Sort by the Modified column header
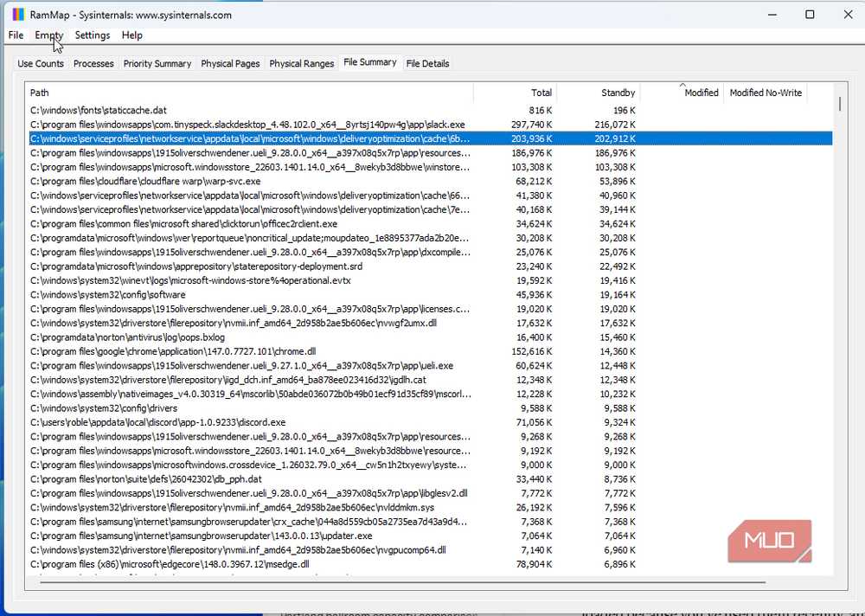865x616 pixels. tap(682, 93)
